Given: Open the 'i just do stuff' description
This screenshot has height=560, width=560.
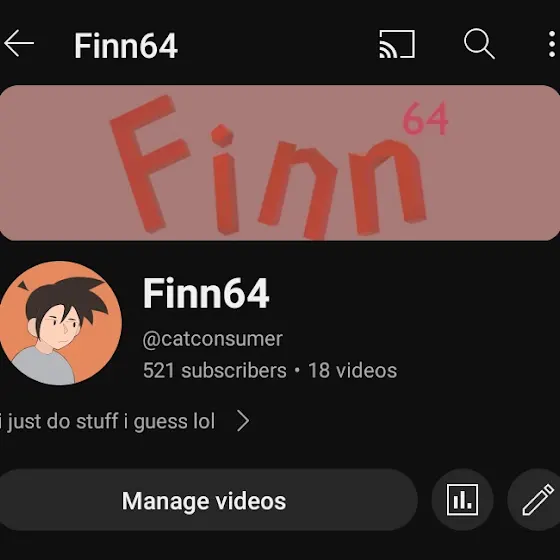Looking at the screenshot, I should coord(108,421).
